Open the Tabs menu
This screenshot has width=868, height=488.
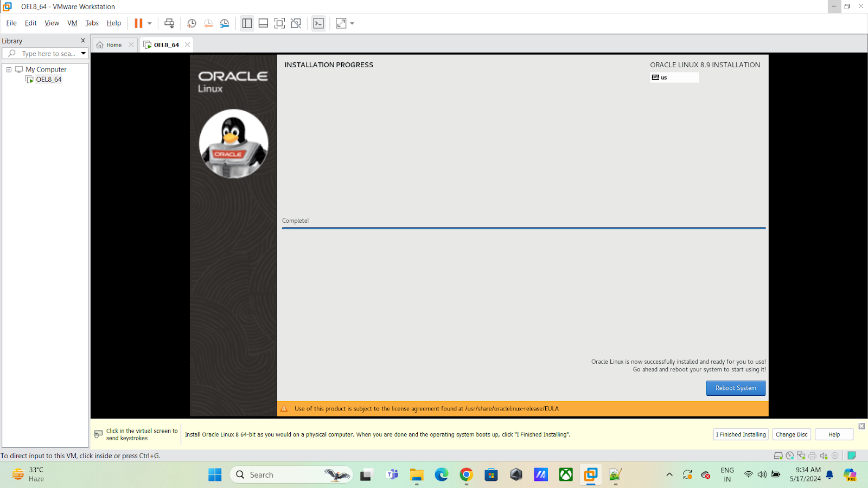(x=92, y=23)
